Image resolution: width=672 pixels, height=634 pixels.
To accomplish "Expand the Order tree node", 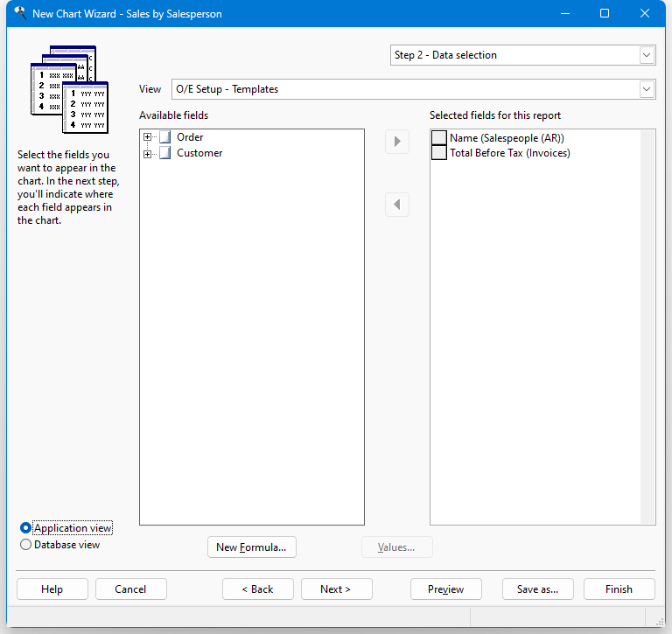I will pyautogui.click(x=147, y=137).
